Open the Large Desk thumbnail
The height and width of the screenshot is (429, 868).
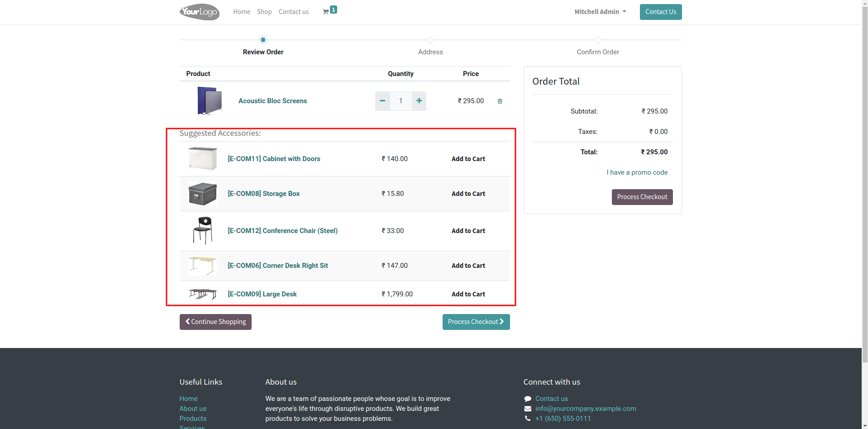[203, 294]
